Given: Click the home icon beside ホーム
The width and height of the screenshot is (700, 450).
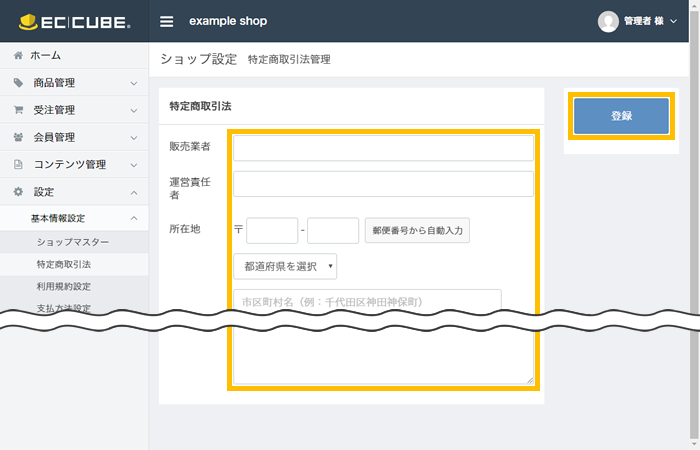Looking at the screenshot, I should click(x=18, y=56).
